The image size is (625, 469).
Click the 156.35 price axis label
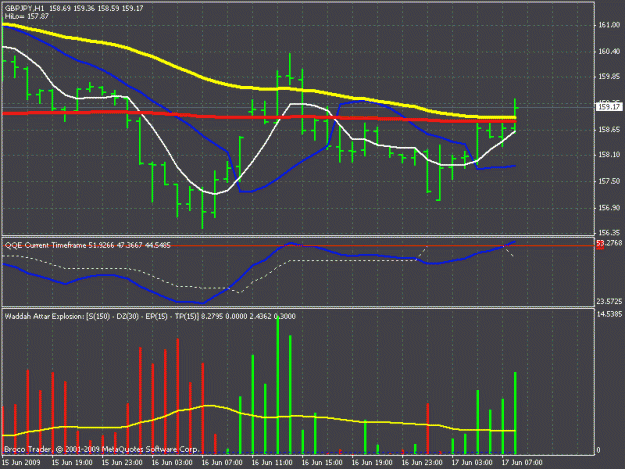tap(609, 232)
